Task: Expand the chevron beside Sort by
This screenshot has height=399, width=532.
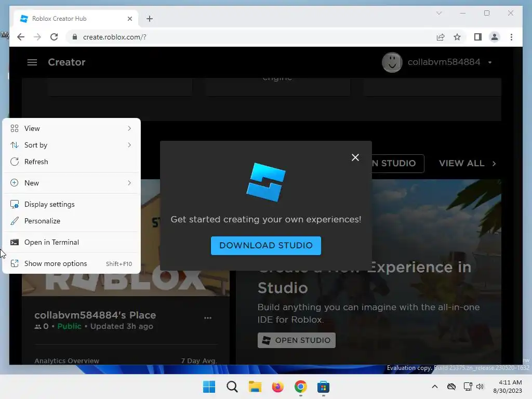Action: pos(129,145)
